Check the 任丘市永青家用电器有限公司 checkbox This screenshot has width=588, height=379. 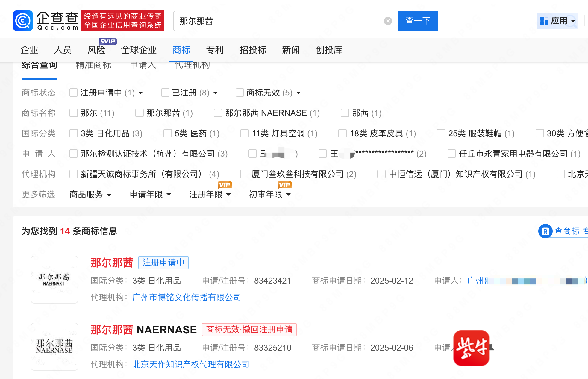(x=452, y=154)
